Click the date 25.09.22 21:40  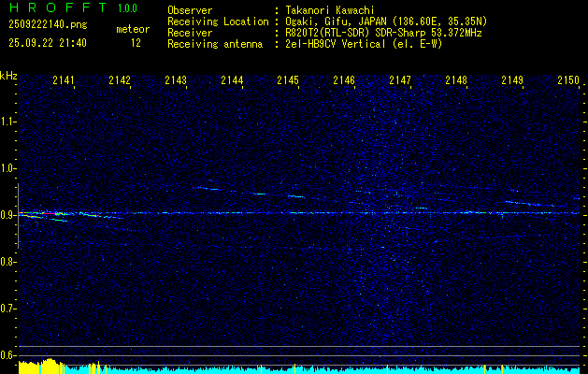[x=48, y=43]
